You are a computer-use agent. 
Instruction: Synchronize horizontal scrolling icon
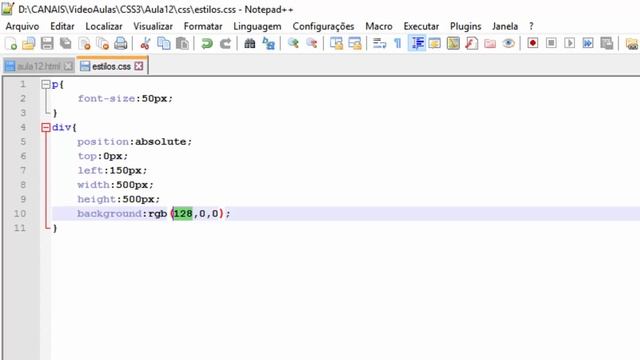point(355,43)
